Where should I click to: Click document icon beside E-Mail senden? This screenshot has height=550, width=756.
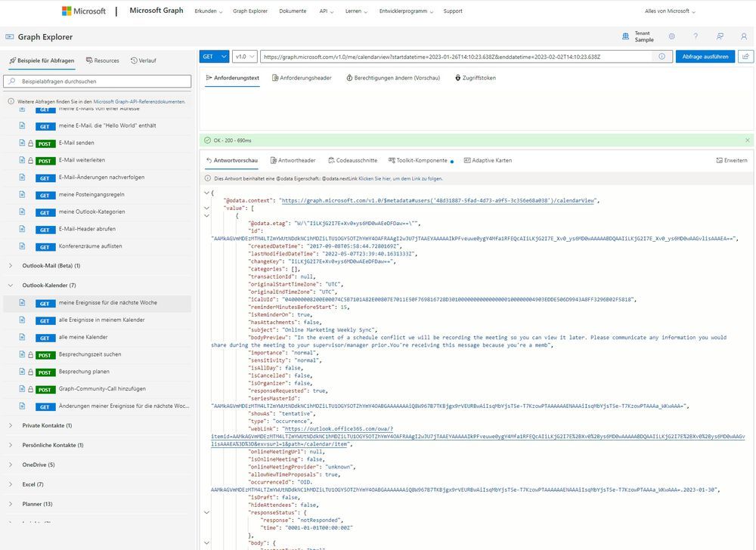point(22,143)
